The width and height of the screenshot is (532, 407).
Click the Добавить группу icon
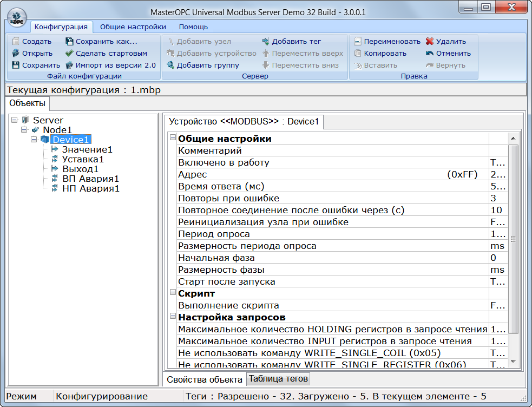pos(170,65)
